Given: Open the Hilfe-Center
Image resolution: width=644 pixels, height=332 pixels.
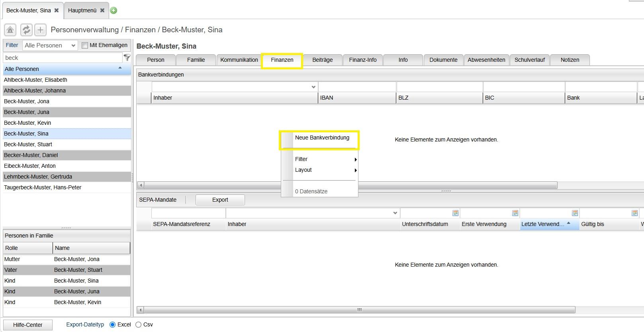Looking at the screenshot, I should pyautogui.click(x=28, y=325).
